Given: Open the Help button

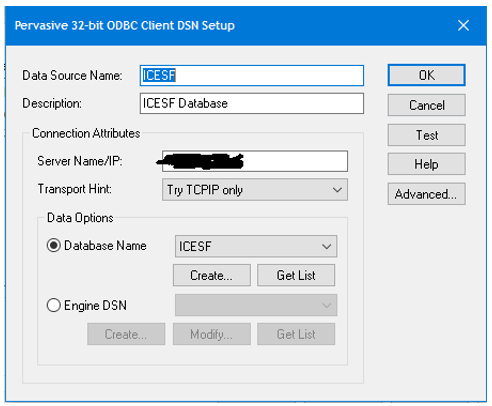Looking at the screenshot, I should point(426,164).
